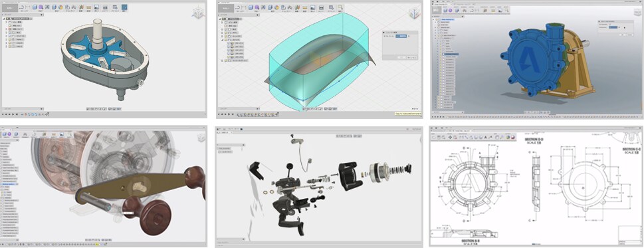Expand comments panel in gearbox window
Image resolution: width=644 pixels, height=248 pixels.
pos(41,109)
